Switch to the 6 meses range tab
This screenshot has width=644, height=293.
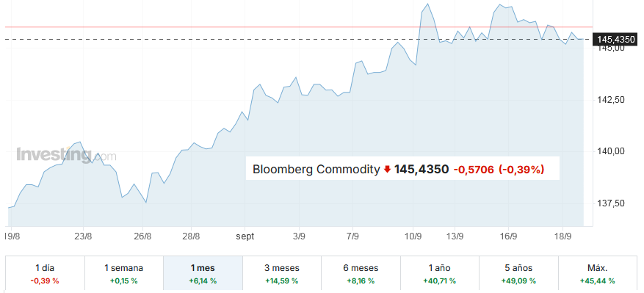361,274
